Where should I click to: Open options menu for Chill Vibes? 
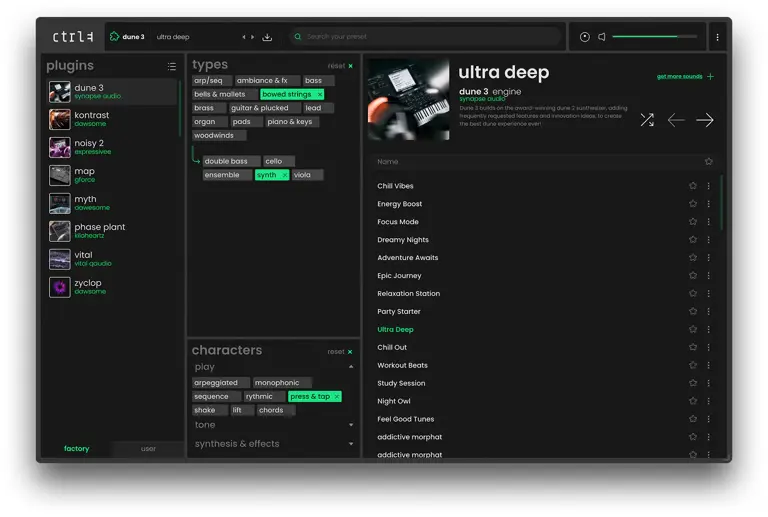[x=708, y=186]
